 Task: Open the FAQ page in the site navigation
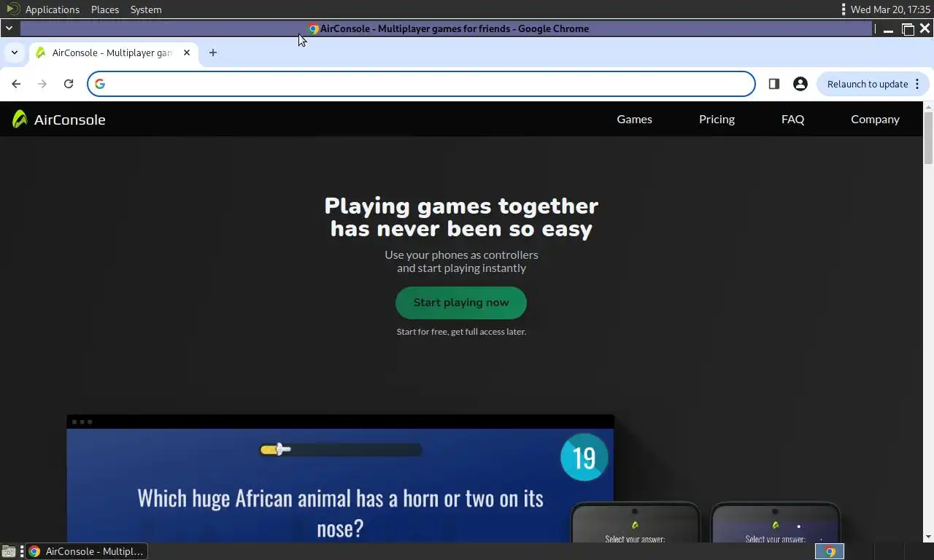(x=792, y=120)
